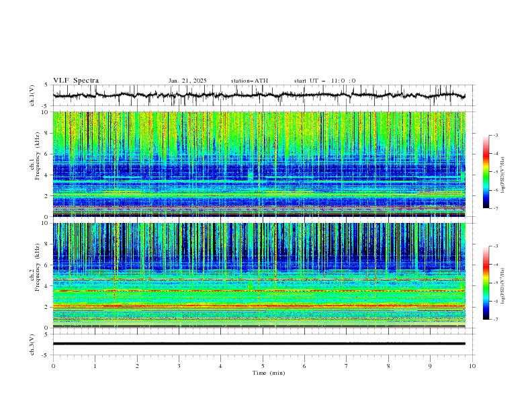Click time axis tick label "6"
532x411 pixels.
(x=304, y=366)
